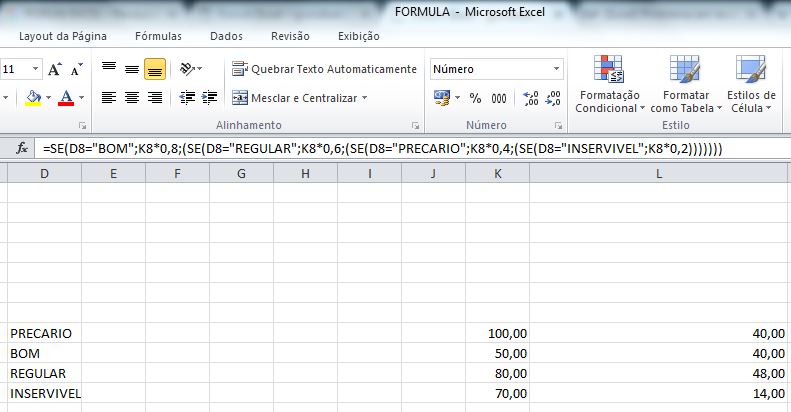The image size is (791, 412).
Task: Open Formatação Condicional menu
Action: (609, 84)
